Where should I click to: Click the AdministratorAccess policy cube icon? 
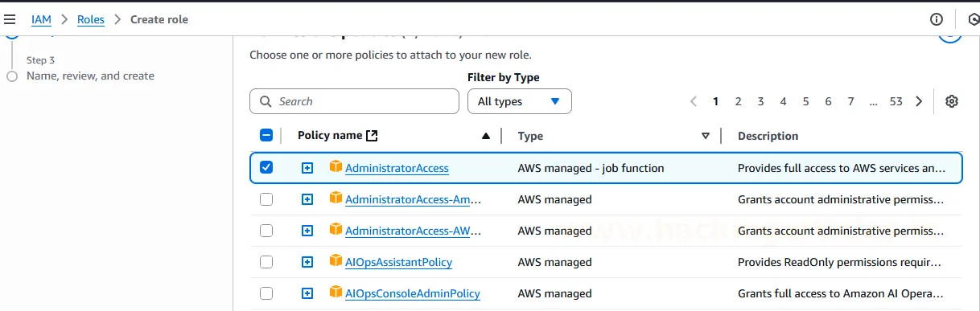[336, 167]
